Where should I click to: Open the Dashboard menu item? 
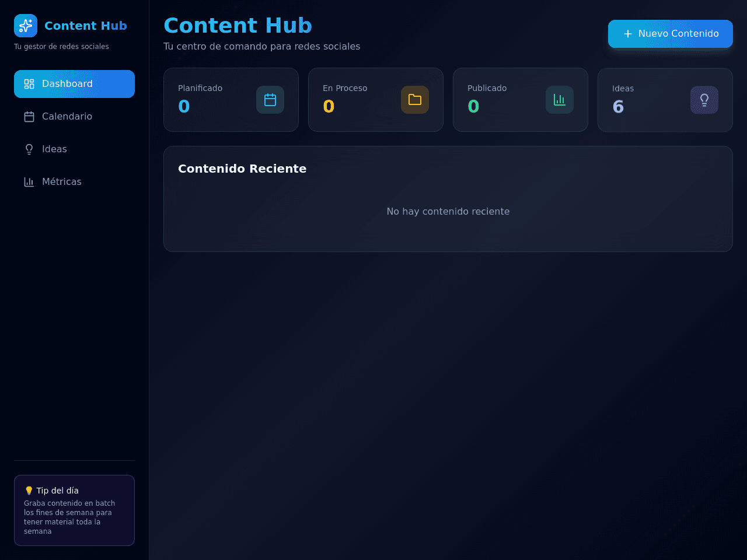coord(74,84)
